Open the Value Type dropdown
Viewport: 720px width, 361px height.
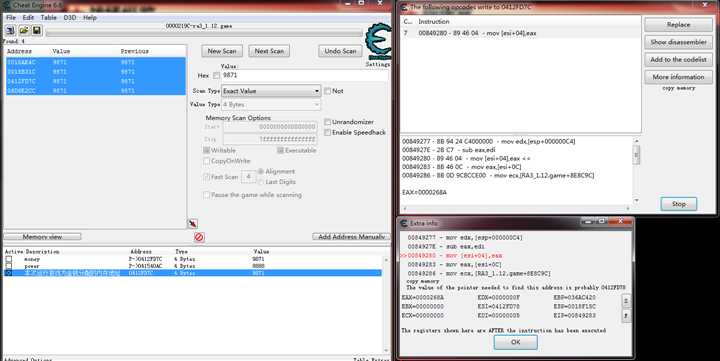point(271,105)
